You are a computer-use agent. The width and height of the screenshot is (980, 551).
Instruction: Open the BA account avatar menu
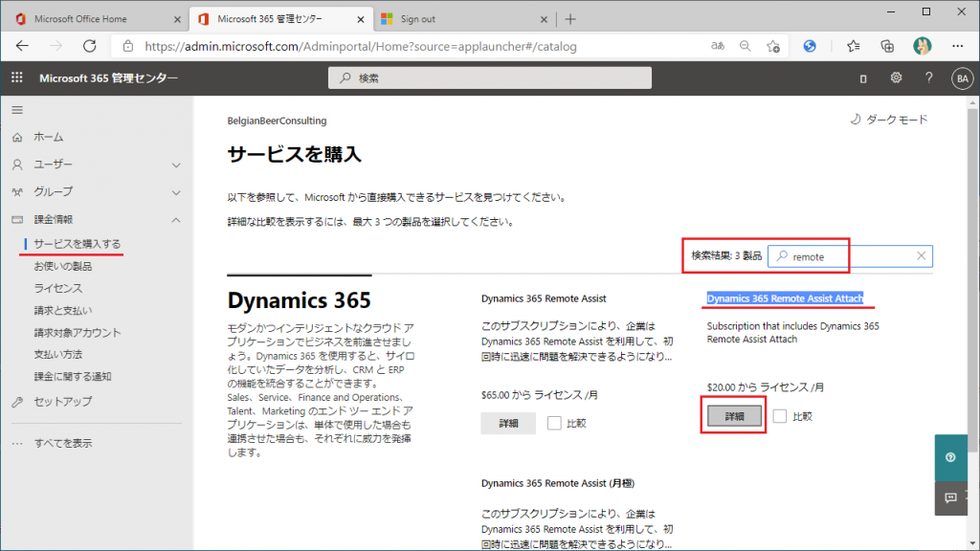point(963,78)
